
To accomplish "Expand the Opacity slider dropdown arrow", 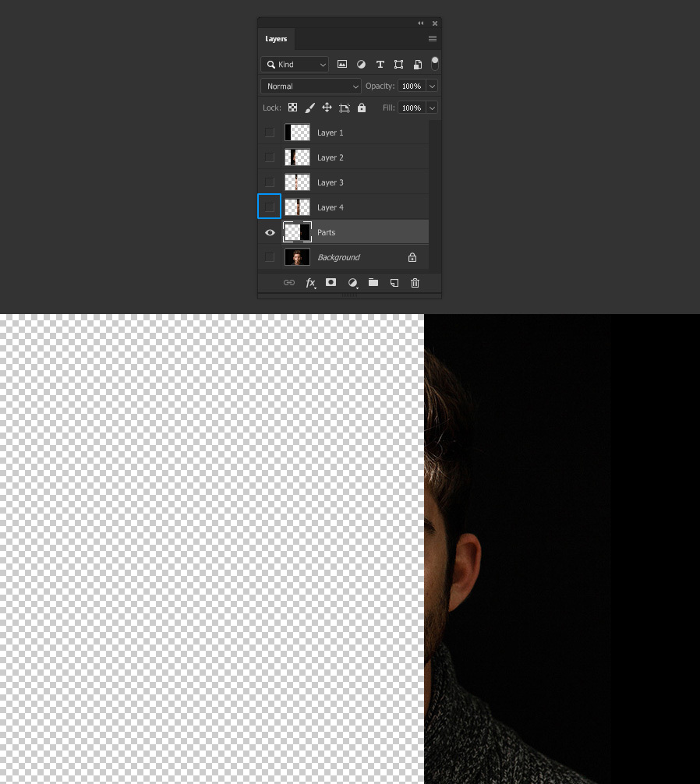I will [x=432, y=86].
